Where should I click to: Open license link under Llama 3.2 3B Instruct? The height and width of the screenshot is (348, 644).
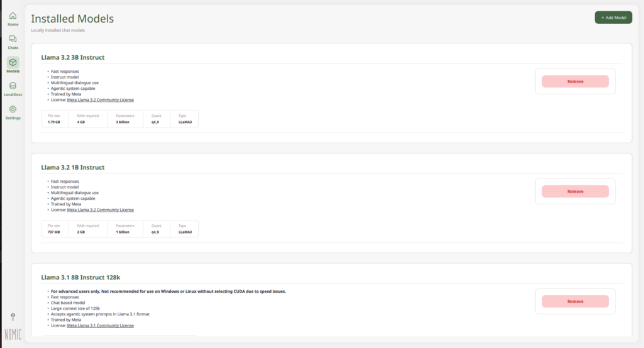(x=100, y=100)
